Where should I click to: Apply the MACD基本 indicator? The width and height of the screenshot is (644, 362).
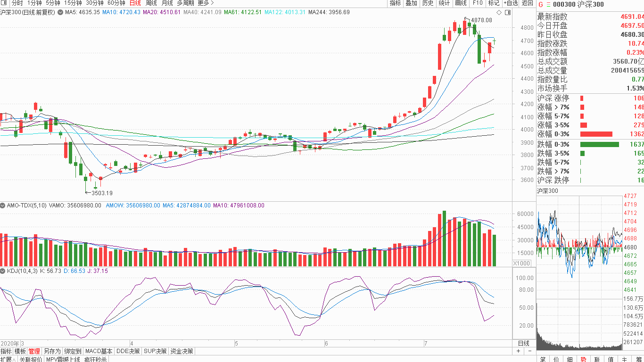(x=99, y=351)
